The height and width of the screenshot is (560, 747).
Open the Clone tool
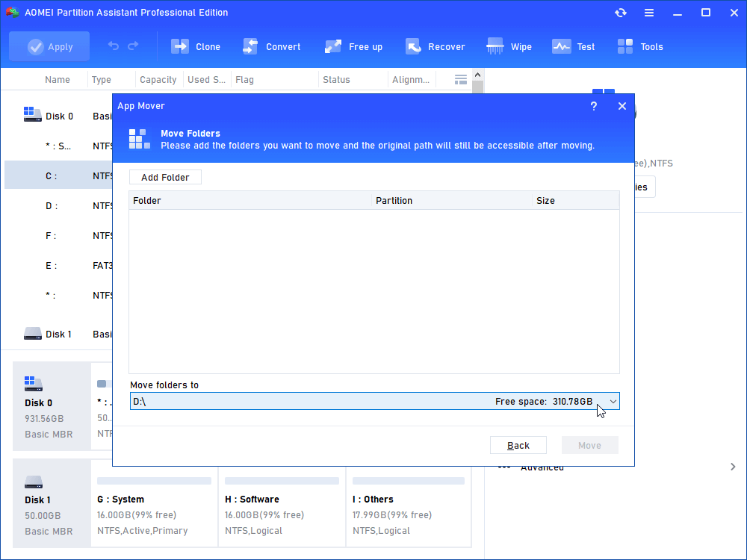(195, 46)
